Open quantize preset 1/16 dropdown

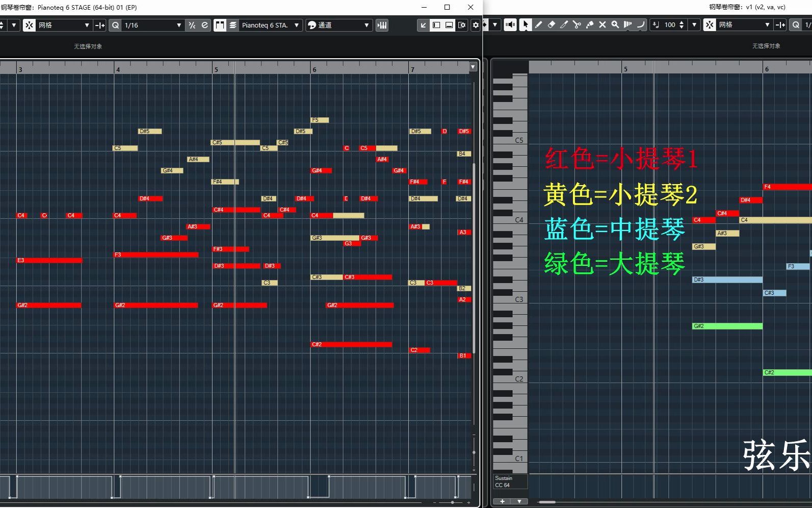(153, 25)
